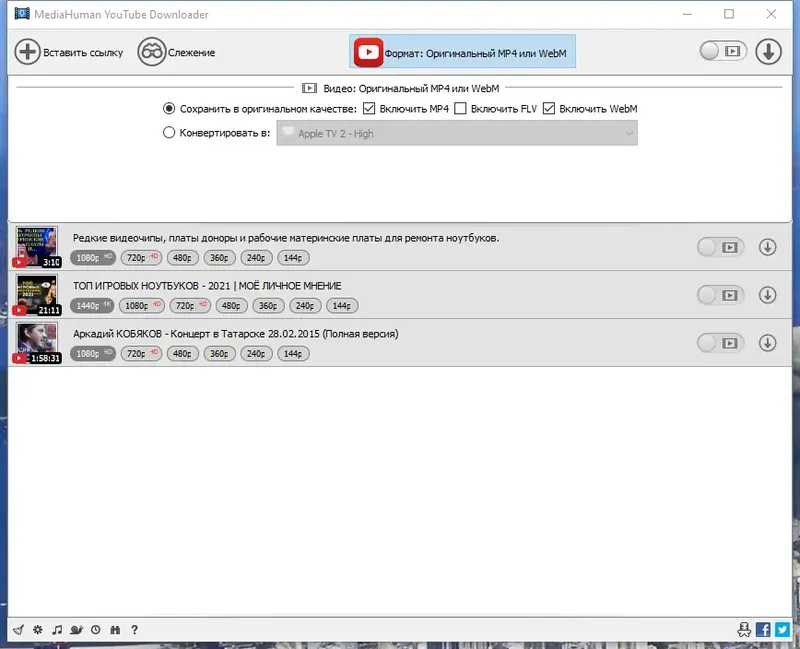800x649 pixels.
Task: Open the Facebook link icon
Action: click(x=763, y=630)
